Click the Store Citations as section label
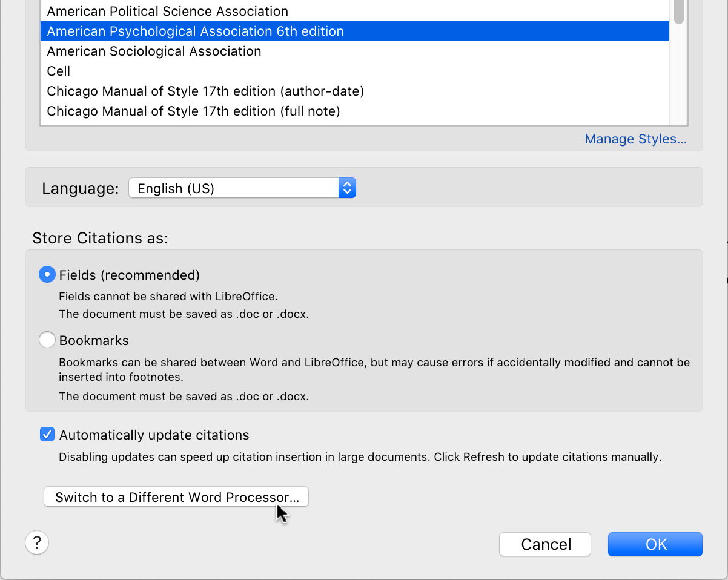The height and width of the screenshot is (580, 728). [x=100, y=238]
